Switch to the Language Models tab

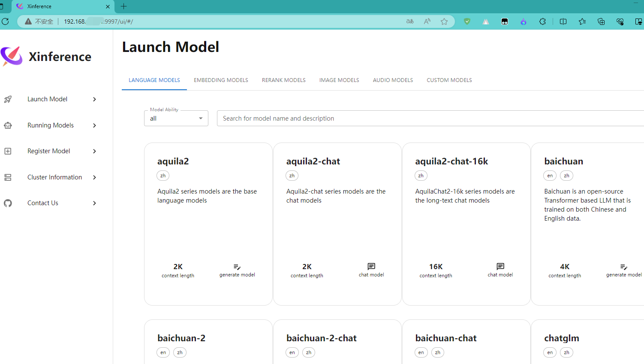point(154,80)
